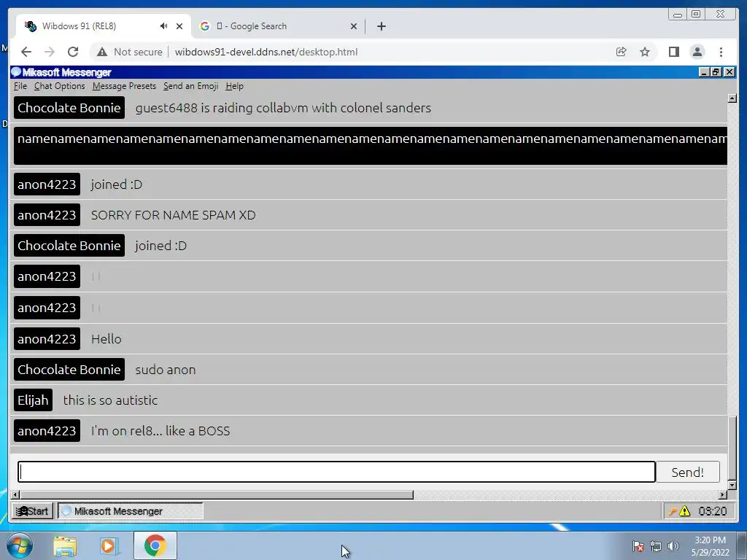Screen dimensions: 747x560
Task: Click the pencil tray icon in Wibdows
Action: coord(673,511)
